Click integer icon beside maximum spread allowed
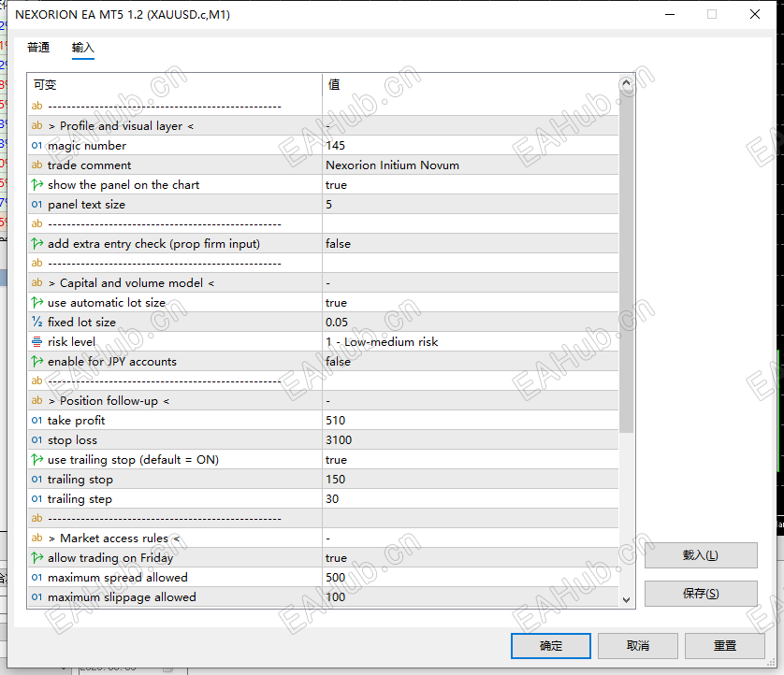The height and width of the screenshot is (675, 784). pos(36,578)
